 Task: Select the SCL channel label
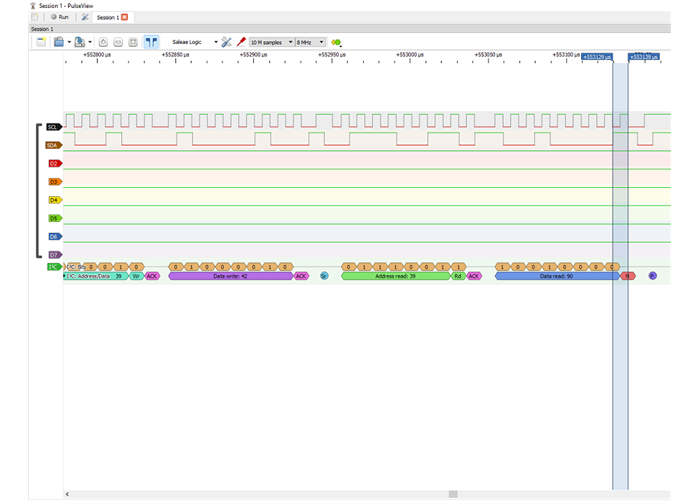(53, 127)
